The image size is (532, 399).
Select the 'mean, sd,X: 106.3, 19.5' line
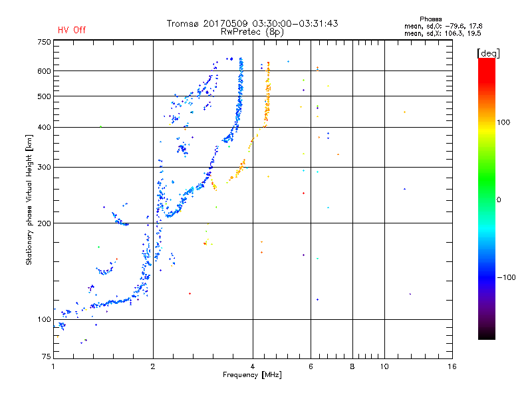(x=442, y=33)
